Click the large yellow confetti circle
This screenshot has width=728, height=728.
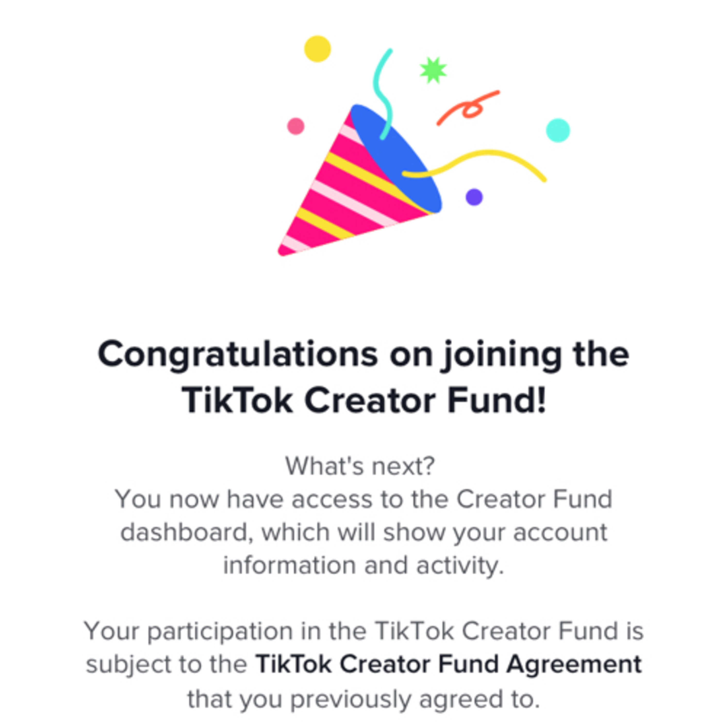[317, 49]
